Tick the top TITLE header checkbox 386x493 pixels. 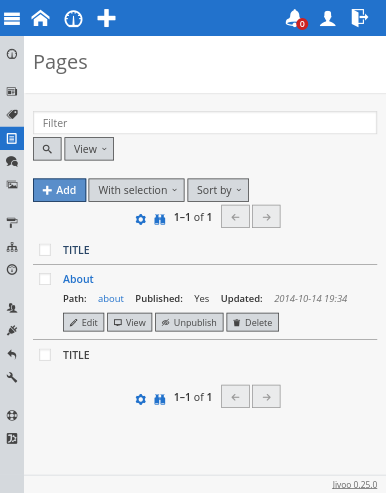[45, 250]
